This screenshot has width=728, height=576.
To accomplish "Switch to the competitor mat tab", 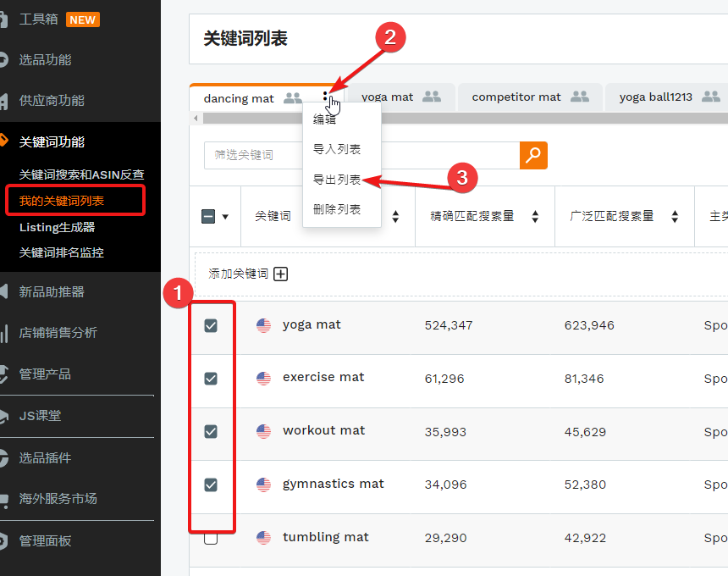I will pyautogui.click(x=516, y=97).
